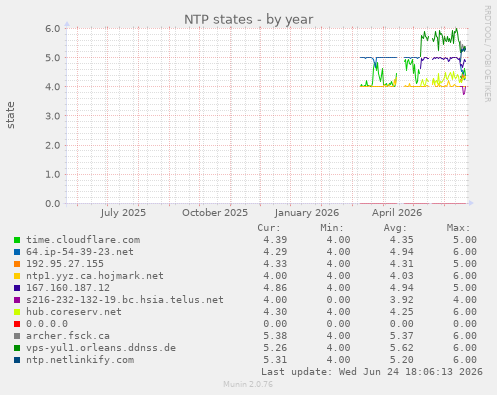Click archer.fsck.ca Avg value 5.37

pyautogui.click(x=402, y=336)
